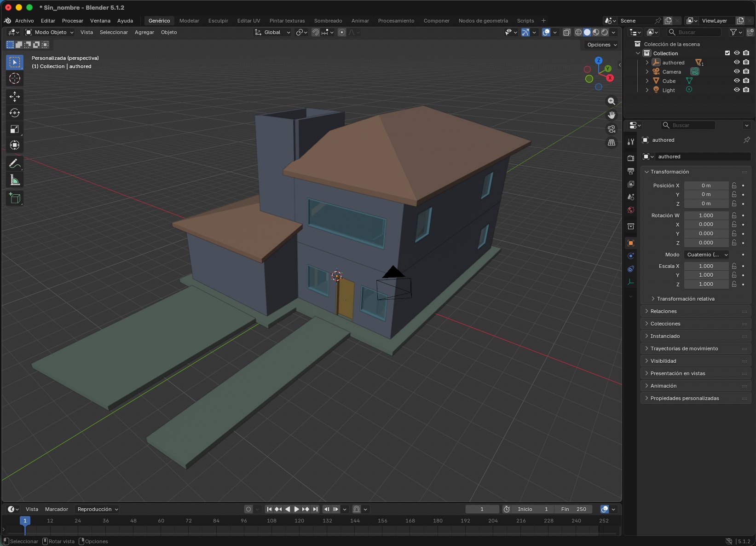Switch to rendered viewport shading

(605, 32)
